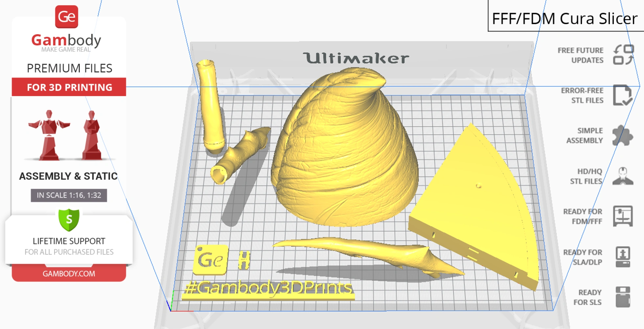The image size is (644, 329).
Task: Click the Free Future Updates arrows icon
Action: pos(623,55)
